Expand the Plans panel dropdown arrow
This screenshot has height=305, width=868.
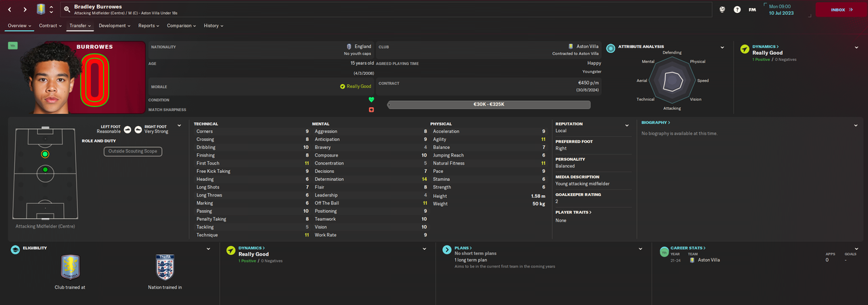click(640, 249)
